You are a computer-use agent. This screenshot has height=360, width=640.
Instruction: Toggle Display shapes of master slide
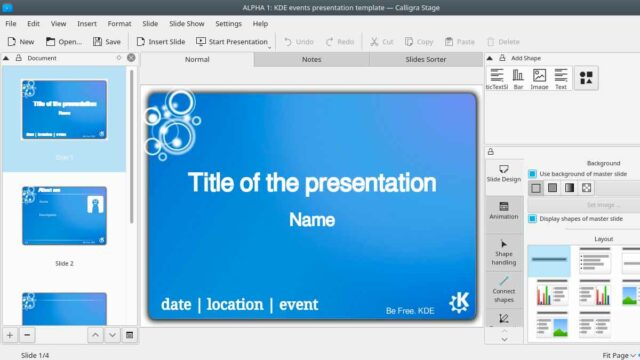tap(532, 219)
